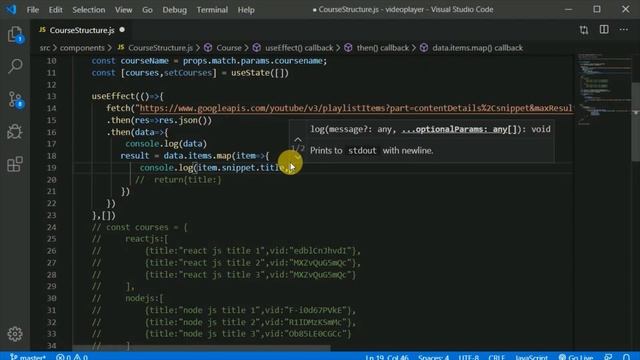Viewport: 640px width, 360px height.
Task: Open the Search view in the activity bar
Action: pyautogui.click(x=15, y=66)
